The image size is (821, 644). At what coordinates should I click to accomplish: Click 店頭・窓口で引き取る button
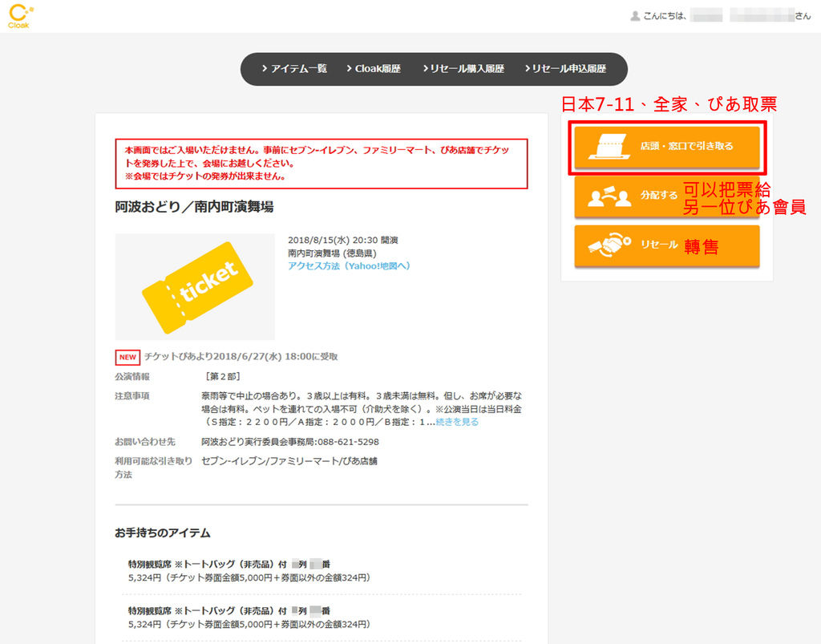tap(666, 147)
